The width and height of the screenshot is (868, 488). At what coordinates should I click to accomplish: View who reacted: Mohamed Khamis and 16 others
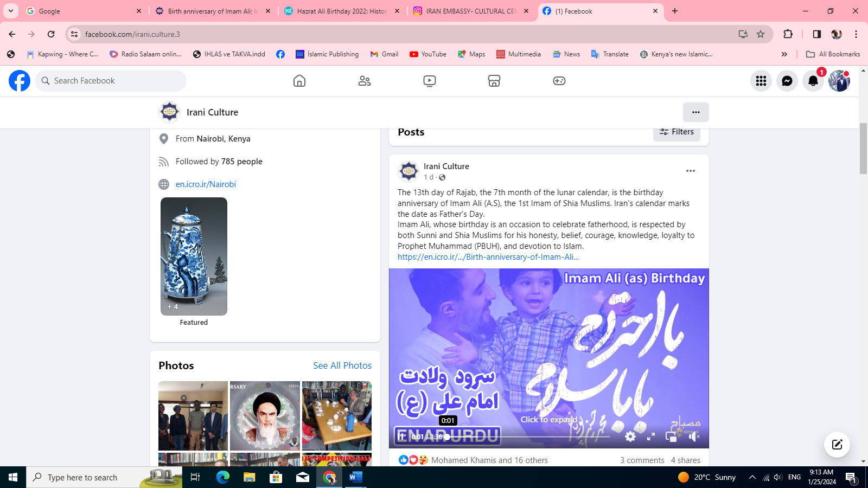click(489, 460)
